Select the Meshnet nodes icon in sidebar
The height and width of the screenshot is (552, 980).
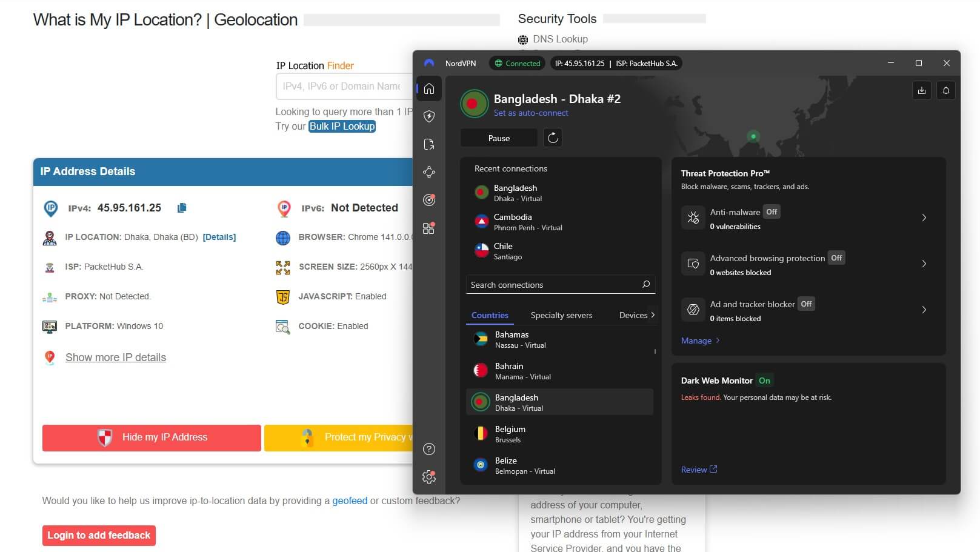point(429,172)
